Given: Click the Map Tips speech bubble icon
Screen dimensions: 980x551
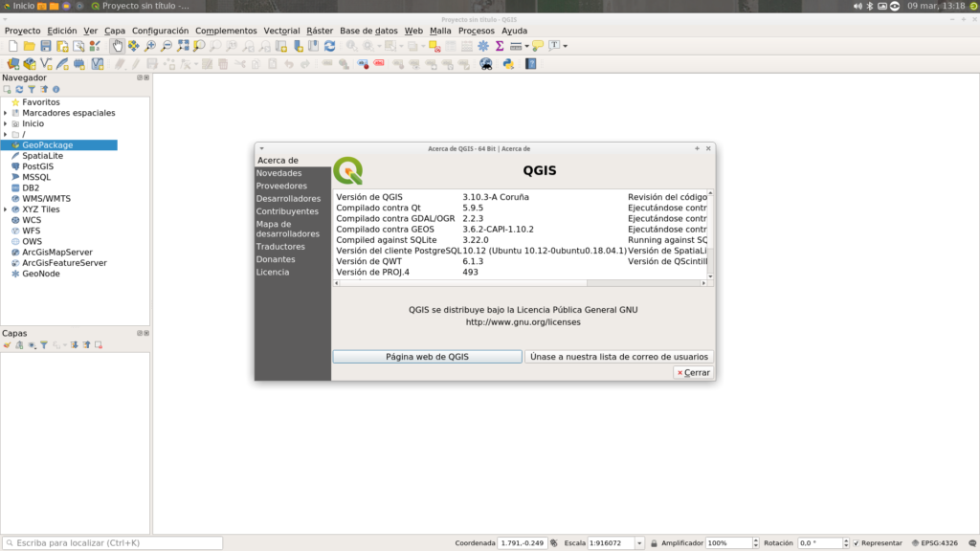Looking at the screenshot, I should 538,46.
